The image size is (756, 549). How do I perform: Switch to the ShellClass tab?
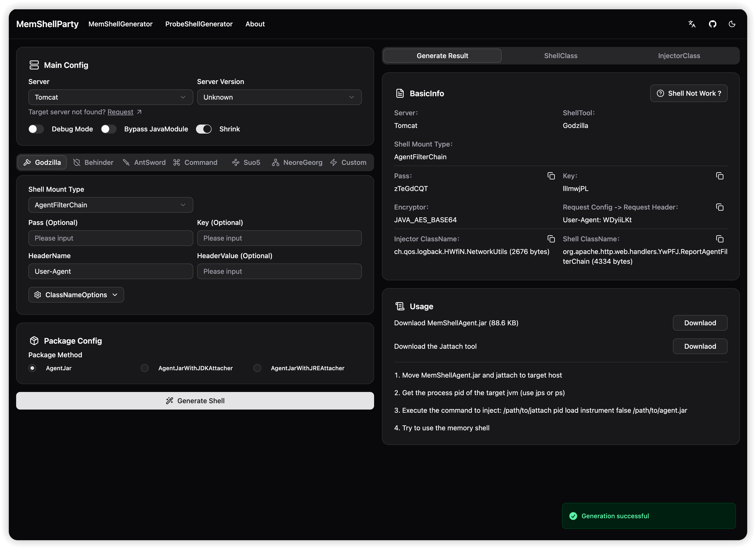tap(561, 56)
